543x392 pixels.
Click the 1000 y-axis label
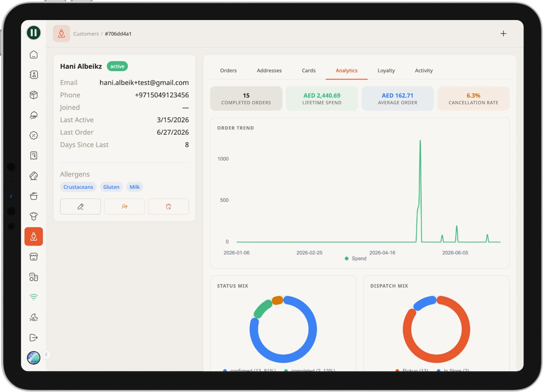coord(223,159)
